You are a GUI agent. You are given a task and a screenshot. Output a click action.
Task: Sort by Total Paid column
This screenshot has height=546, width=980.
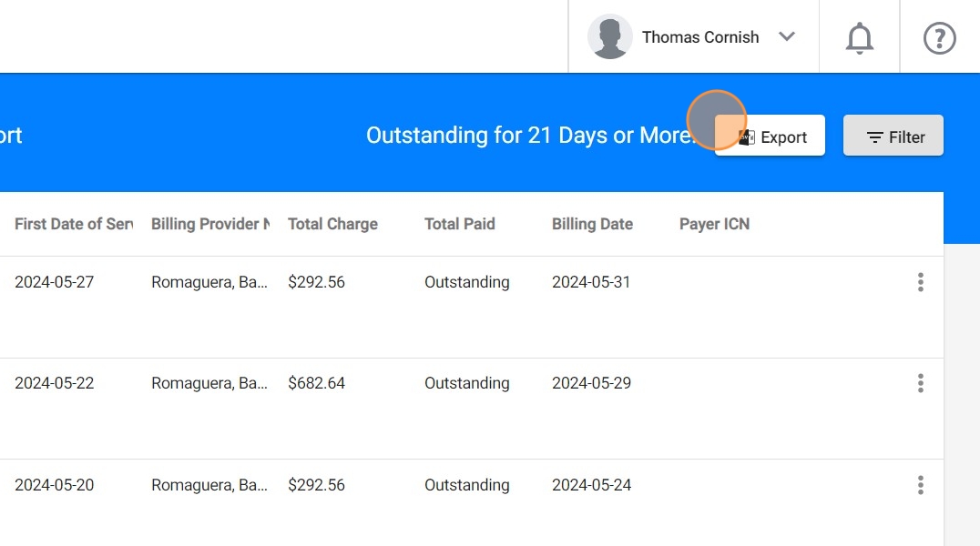pos(460,224)
